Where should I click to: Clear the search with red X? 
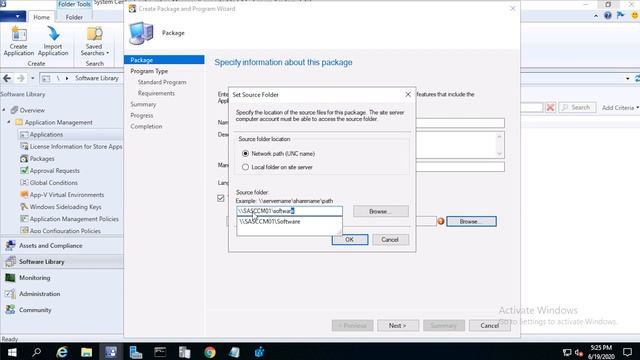pos(550,107)
